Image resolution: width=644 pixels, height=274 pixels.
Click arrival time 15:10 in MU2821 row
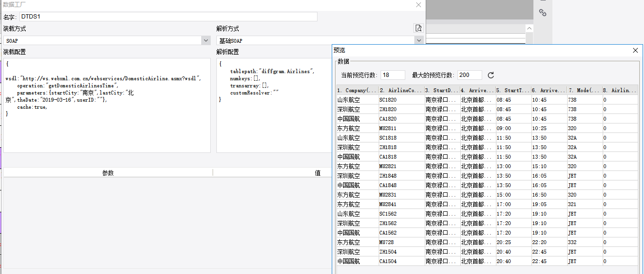549,166
